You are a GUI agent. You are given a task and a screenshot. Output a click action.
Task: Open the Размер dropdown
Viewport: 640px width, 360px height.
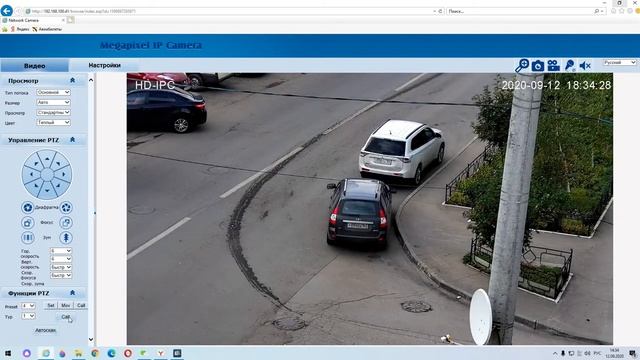[53, 102]
